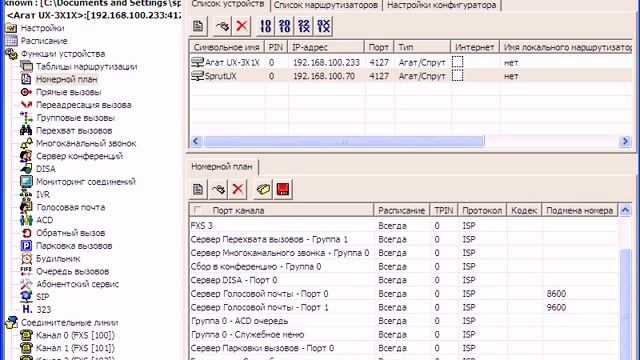640x360 pixels.
Task: Click new document icon in device toolbar
Action: pos(198,26)
